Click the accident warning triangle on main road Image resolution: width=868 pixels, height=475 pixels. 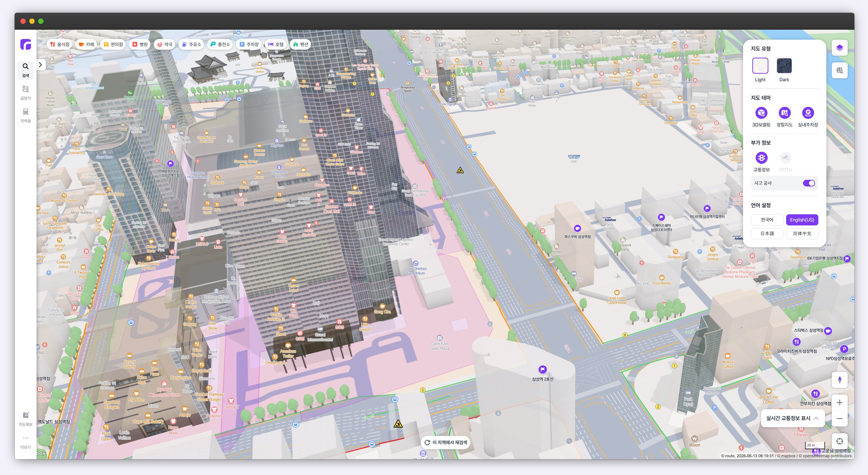pos(460,171)
